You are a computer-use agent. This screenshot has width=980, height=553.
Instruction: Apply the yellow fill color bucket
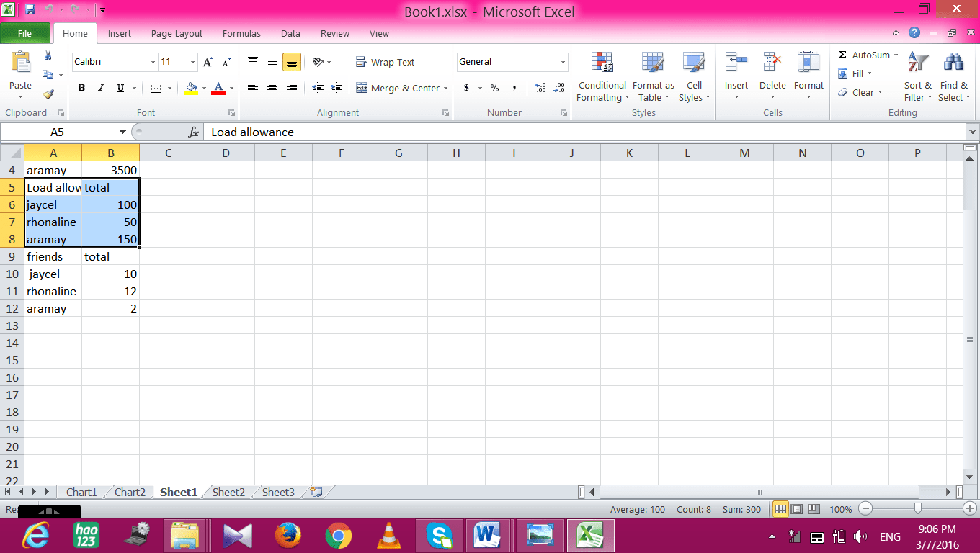(x=191, y=88)
